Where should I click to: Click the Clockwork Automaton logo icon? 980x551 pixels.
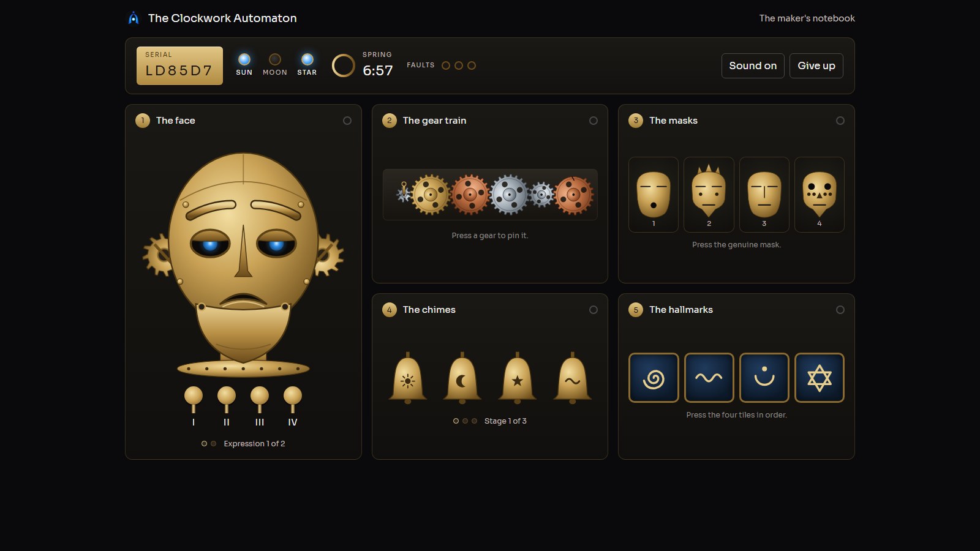[x=134, y=18]
